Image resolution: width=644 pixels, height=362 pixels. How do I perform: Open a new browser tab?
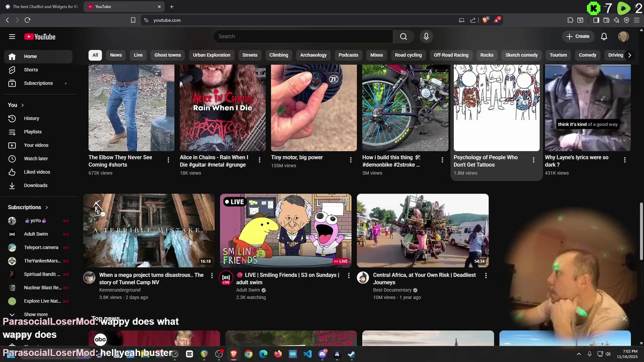pyautogui.click(x=172, y=7)
